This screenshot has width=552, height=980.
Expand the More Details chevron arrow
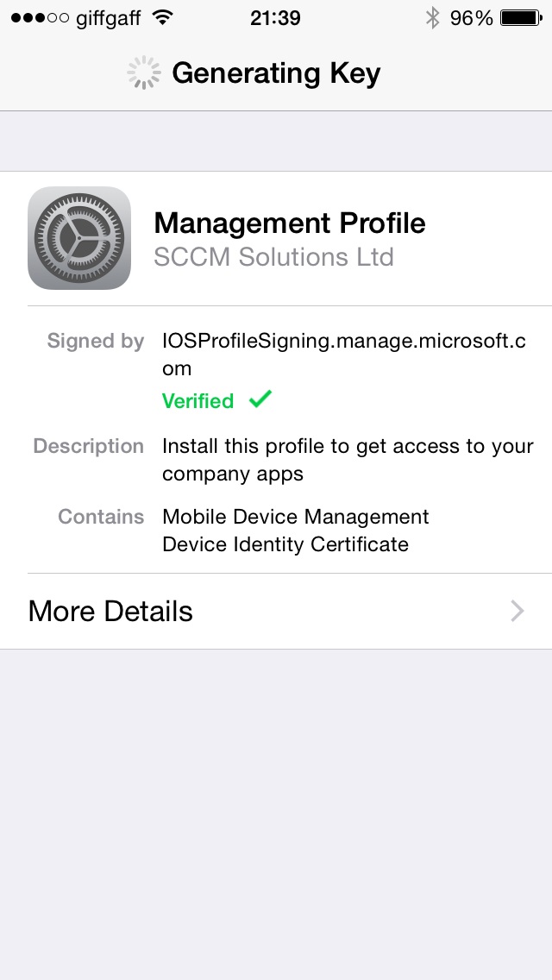[517, 612]
